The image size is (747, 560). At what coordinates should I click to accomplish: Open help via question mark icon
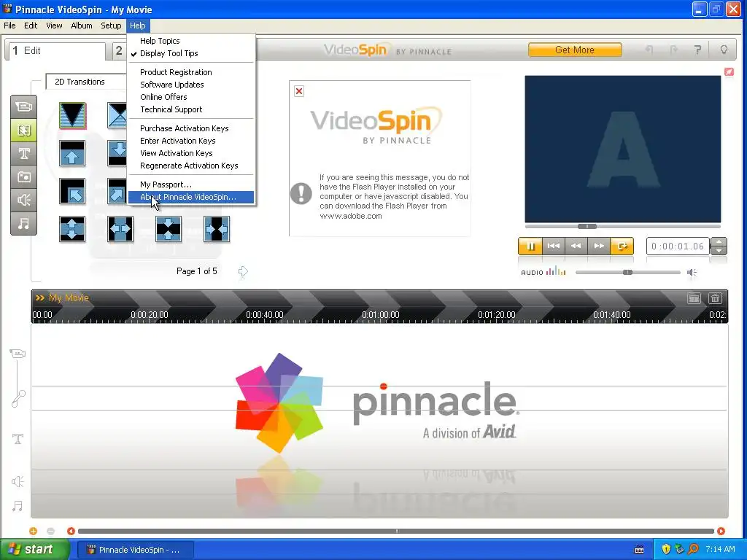pyautogui.click(x=698, y=50)
